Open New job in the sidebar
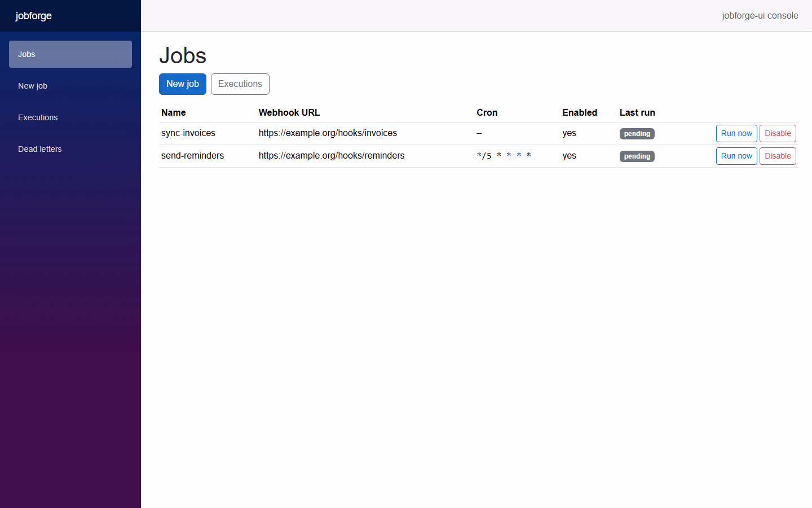 tap(70, 86)
